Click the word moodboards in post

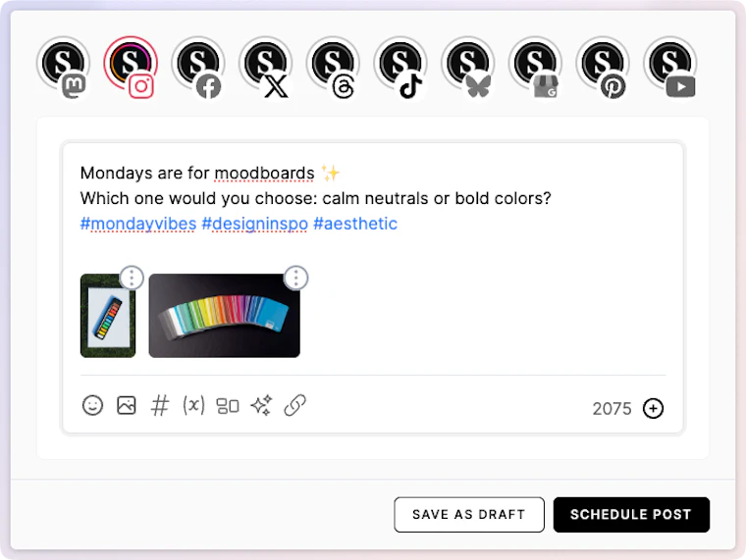click(x=264, y=173)
